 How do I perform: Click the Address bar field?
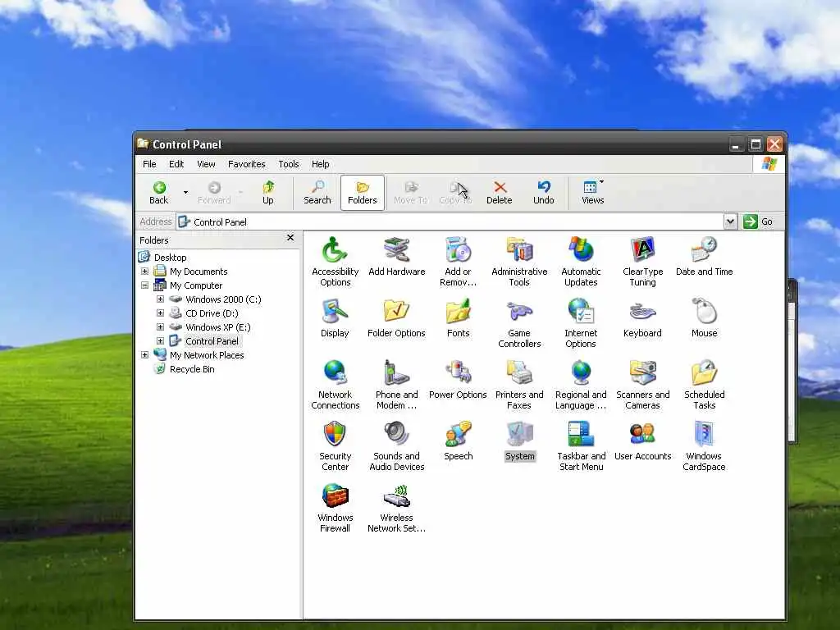pos(450,221)
